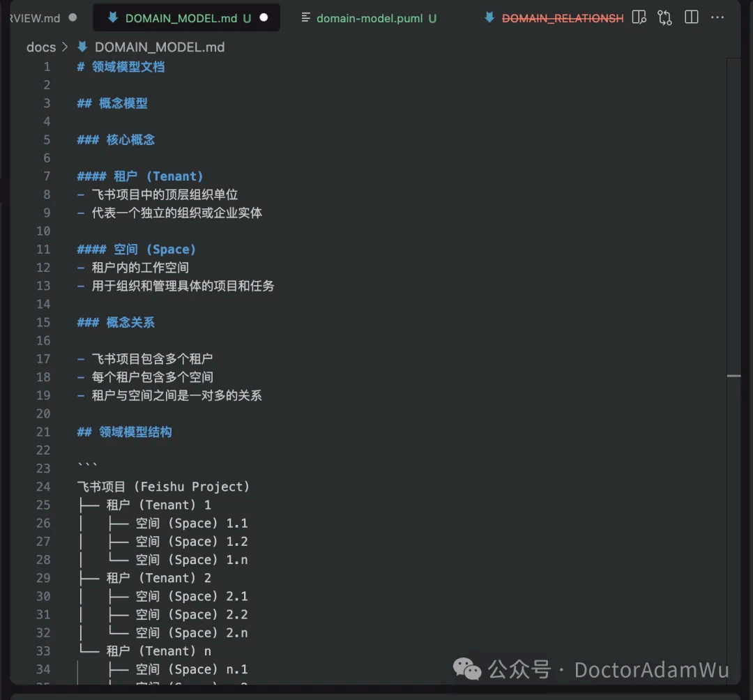This screenshot has height=700, width=753.
Task: Click the file icon on domain-model.puml tab
Action: pyautogui.click(x=305, y=17)
